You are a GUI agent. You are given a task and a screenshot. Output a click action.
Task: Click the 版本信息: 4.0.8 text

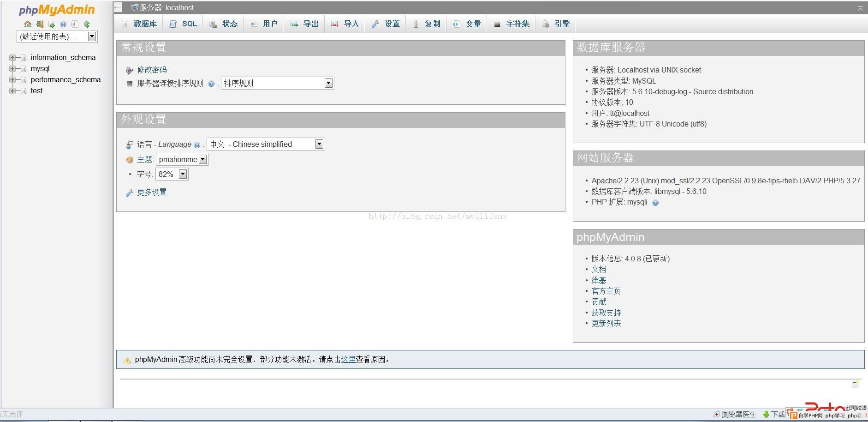pos(630,259)
